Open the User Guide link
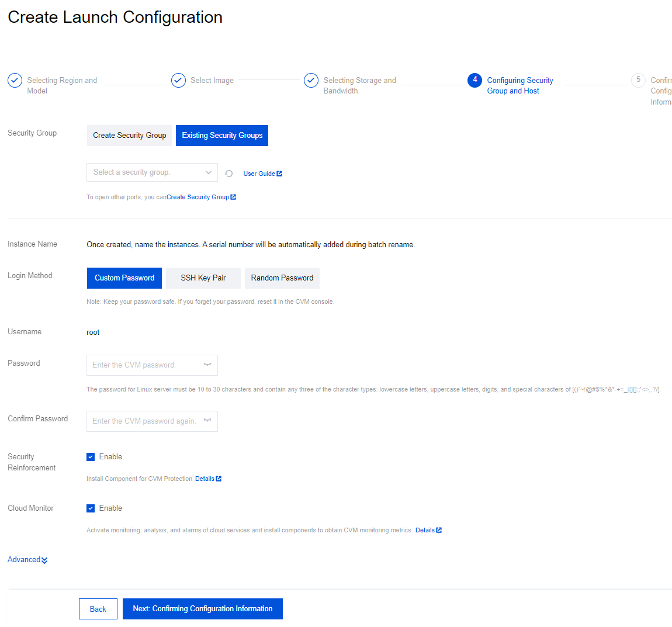Image resolution: width=672 pixels, height=627 pixels. point(263,174)
